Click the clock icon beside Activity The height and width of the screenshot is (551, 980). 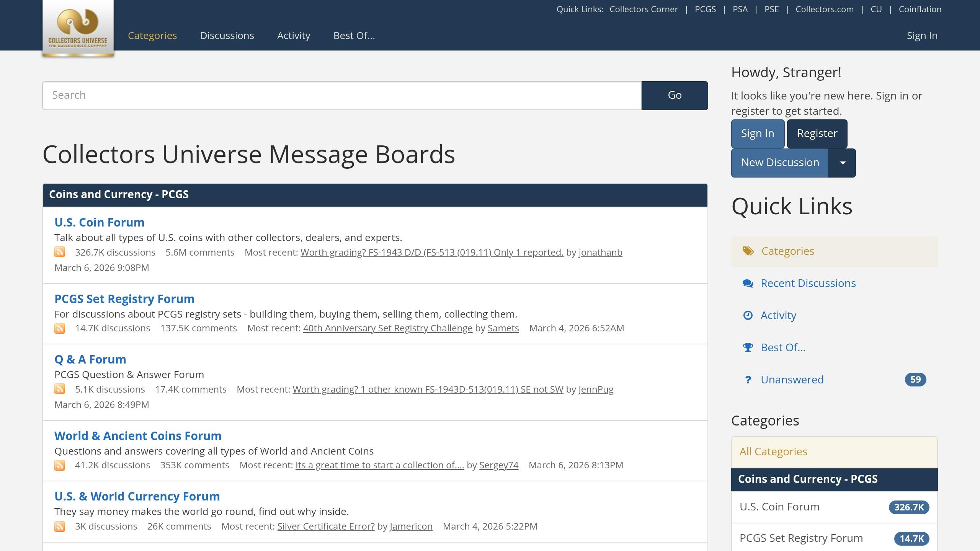coord(748,315)
